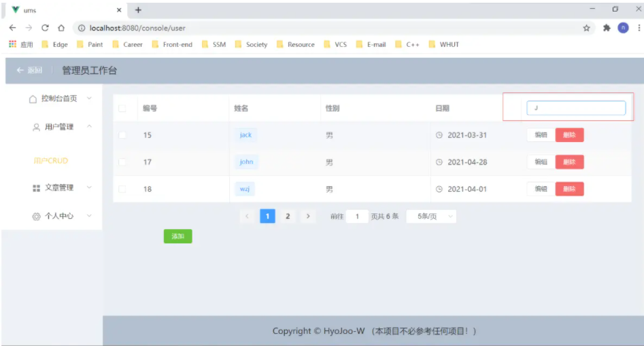
Task: Open the Society bookmark folder
Action: coord(251,44)
